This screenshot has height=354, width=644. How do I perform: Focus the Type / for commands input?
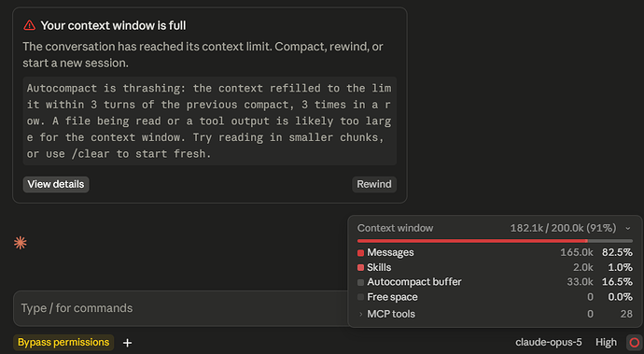coord(181,308)
